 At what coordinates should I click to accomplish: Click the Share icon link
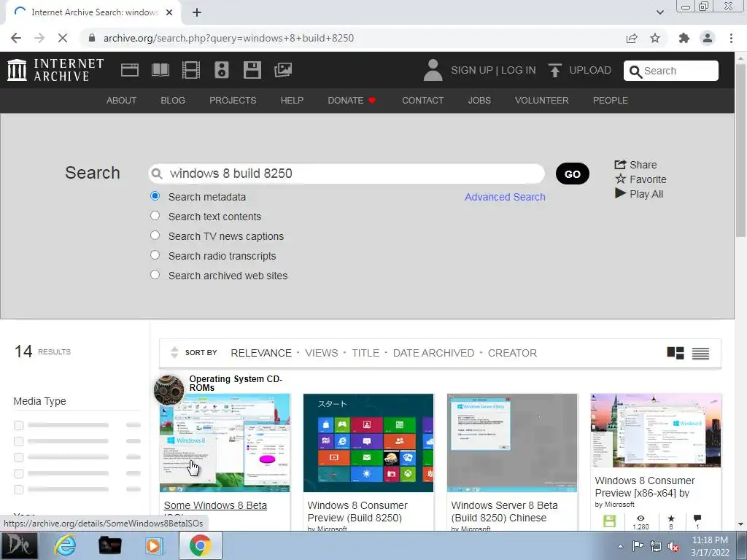[x=635, y=165]
